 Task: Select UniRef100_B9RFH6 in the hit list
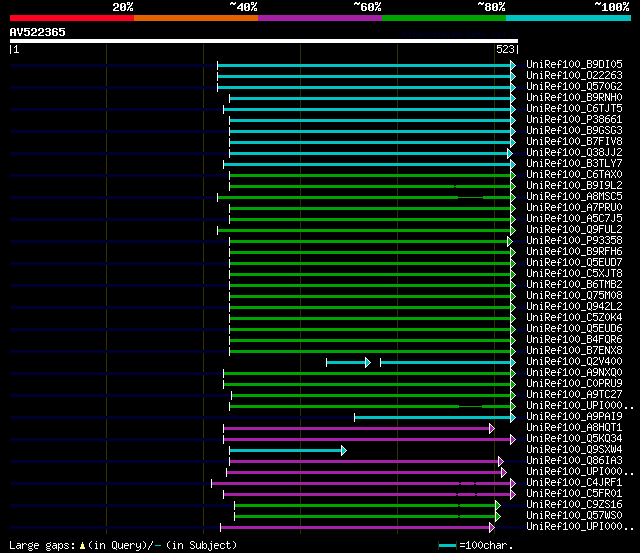pos(574,252)
